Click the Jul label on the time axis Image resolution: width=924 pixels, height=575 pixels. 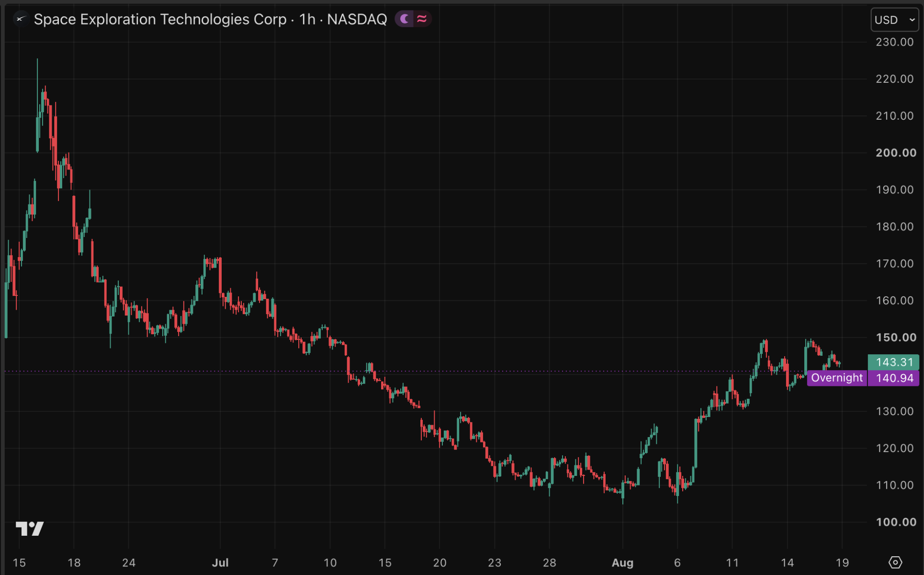[220, 563]
